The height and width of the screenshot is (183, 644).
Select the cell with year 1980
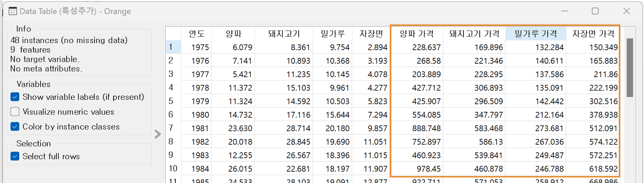tap(197, 115)
